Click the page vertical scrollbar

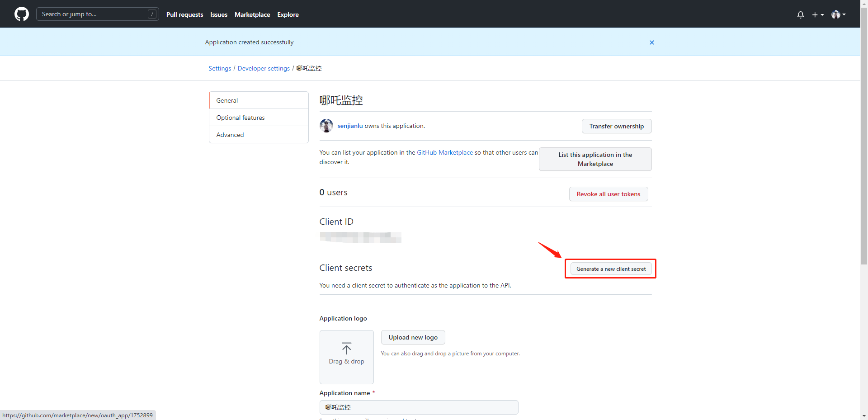click(x=864, y=136)
